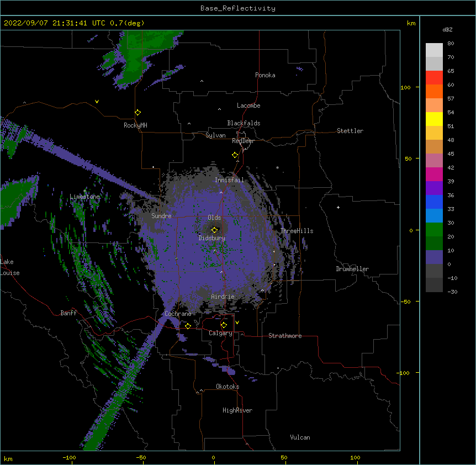Click the Strathmore town label
Viewport: 476px width, 465px height.
tap(285, 336)
